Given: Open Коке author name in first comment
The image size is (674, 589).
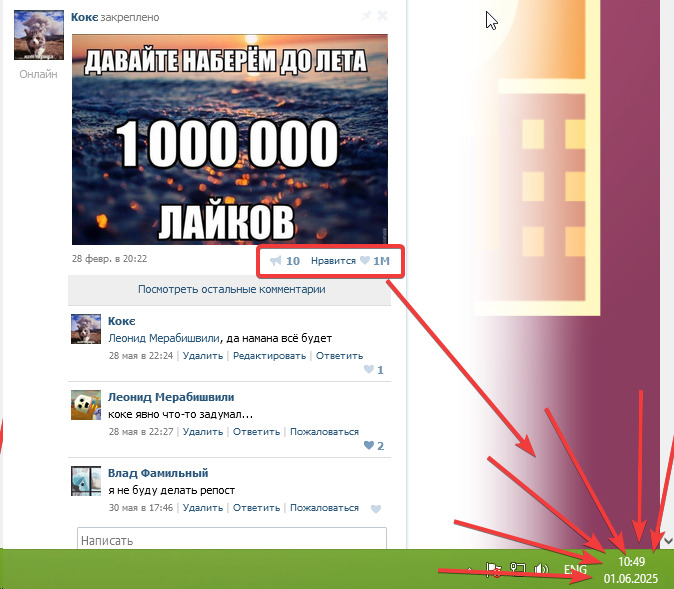Looking at the screenshot, I should [122, 321].
